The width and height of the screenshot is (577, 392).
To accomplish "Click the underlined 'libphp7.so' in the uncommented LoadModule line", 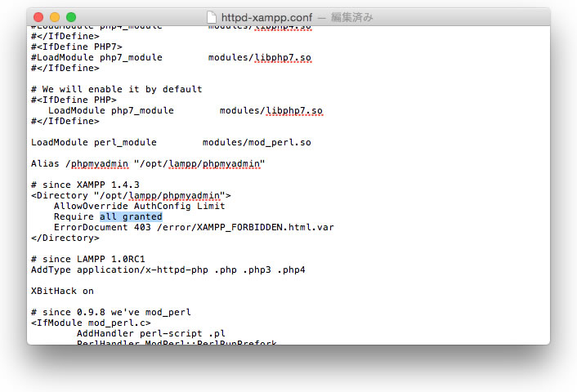I will 294,110.
